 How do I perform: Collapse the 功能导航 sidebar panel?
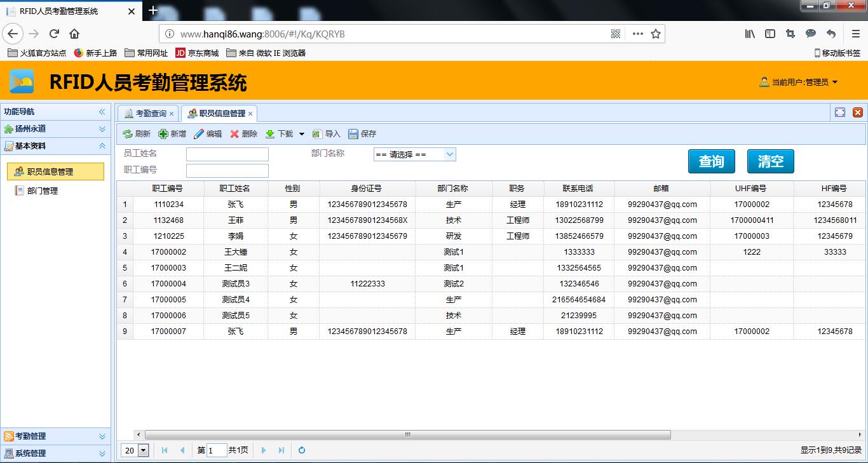pyautogui.click(x=102, y=112)
